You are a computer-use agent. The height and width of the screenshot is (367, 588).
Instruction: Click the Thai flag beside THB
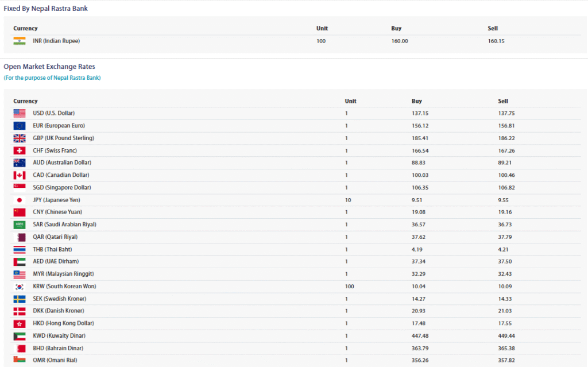pos(20,249)
